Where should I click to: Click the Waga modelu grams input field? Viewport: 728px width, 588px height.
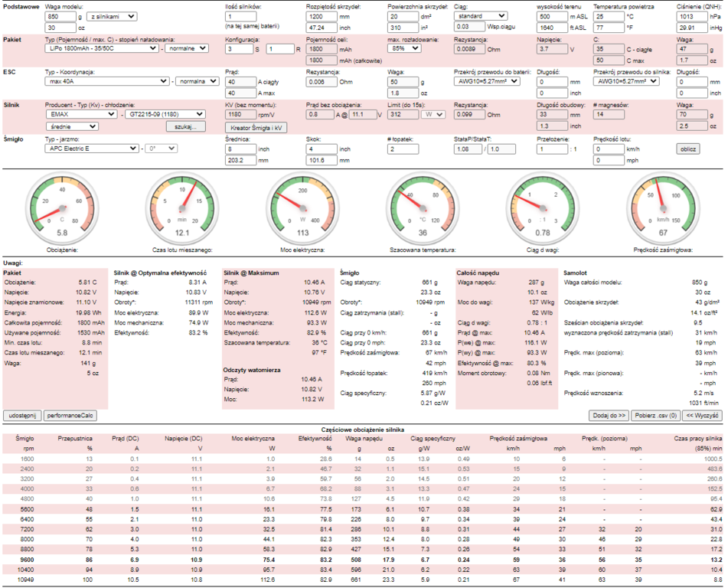click(x=63, y=16)
